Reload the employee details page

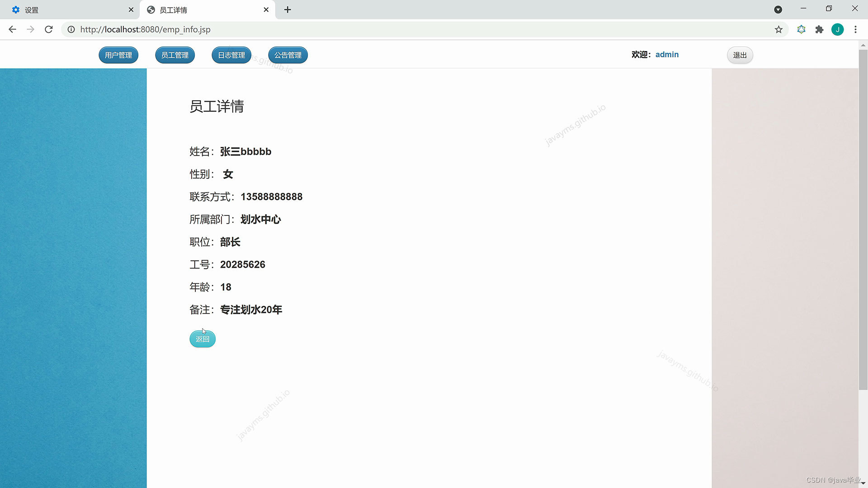pos(49,29)
